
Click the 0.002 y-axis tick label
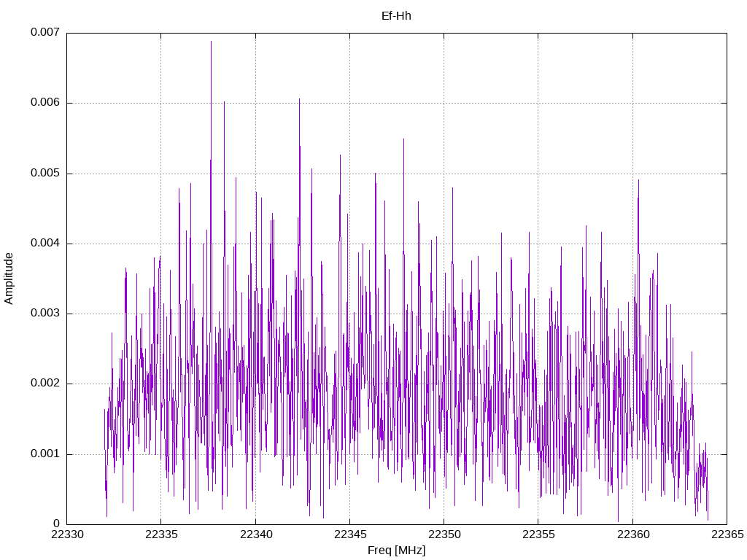[45, 384]
